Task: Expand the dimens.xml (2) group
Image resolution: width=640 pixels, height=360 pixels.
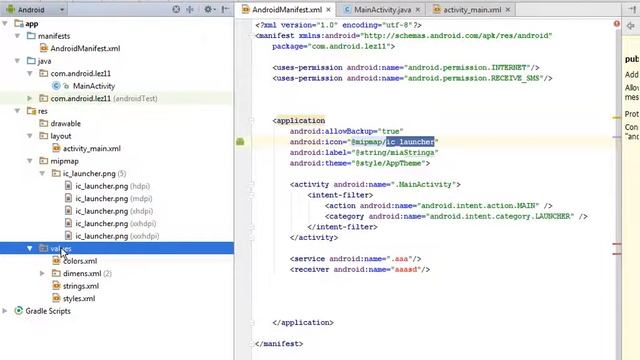Action: point(42,273)
